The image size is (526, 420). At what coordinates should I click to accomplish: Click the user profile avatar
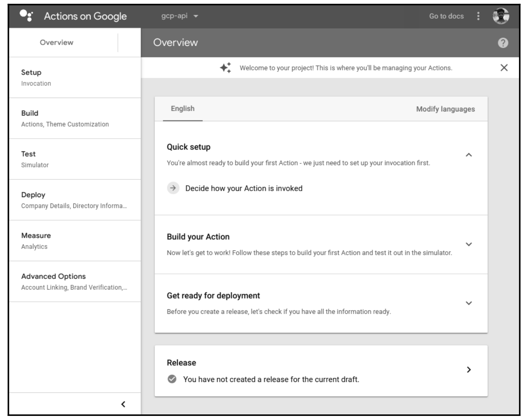(x=501, y=16)
